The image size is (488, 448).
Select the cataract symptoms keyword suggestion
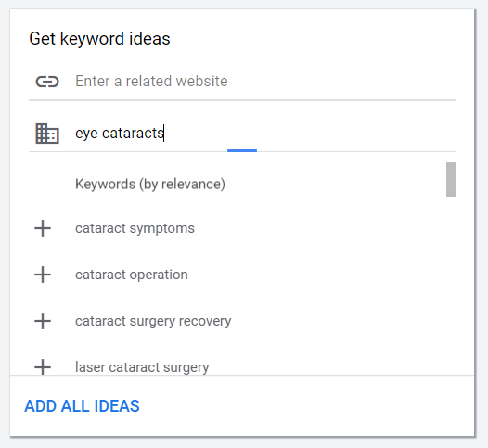tap(135, 228)
